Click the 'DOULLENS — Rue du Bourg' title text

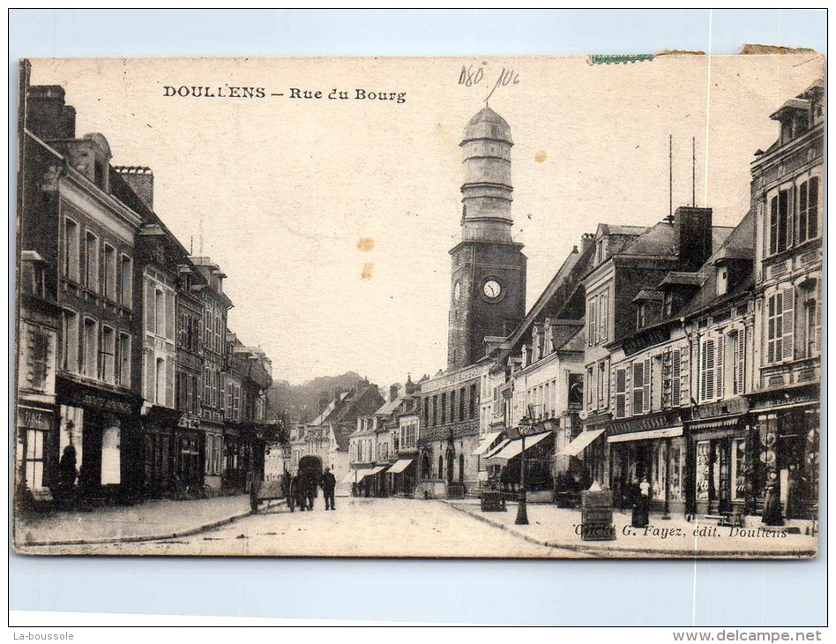(284, 93)
